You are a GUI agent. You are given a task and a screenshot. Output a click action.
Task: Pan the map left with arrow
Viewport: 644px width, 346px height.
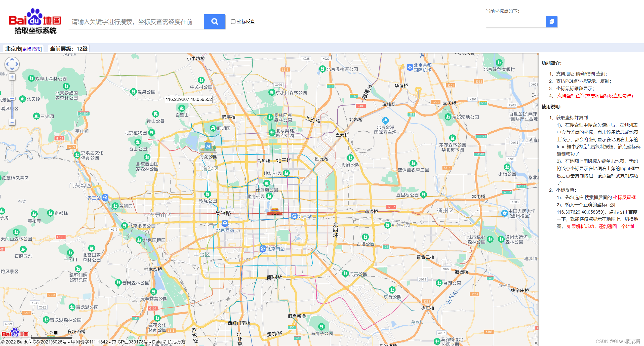click(7, 64)
